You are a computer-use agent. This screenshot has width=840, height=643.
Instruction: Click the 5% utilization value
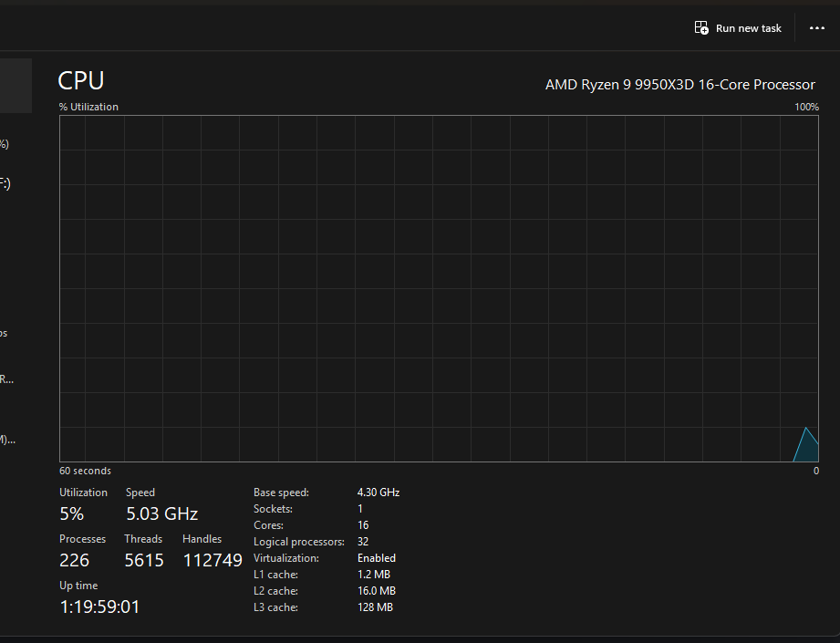click(72, 513)
